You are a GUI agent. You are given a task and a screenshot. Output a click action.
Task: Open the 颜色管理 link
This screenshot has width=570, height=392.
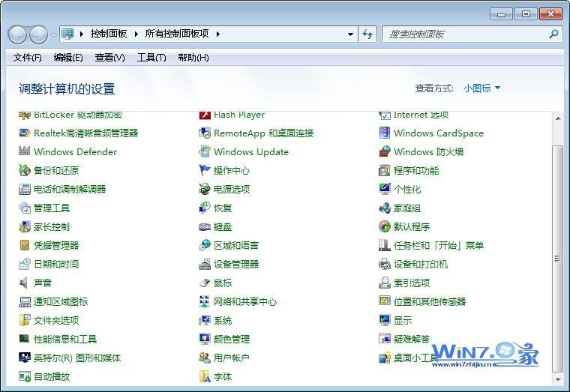(232, 340)
